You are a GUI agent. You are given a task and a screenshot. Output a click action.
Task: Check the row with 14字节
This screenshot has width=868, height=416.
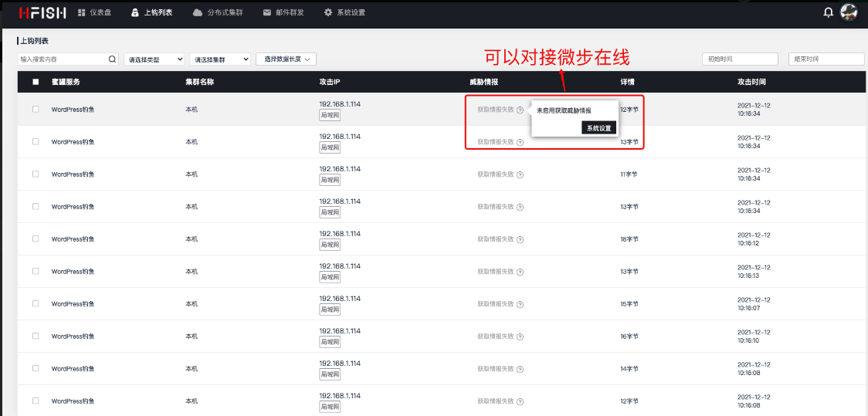pos(36,368)
